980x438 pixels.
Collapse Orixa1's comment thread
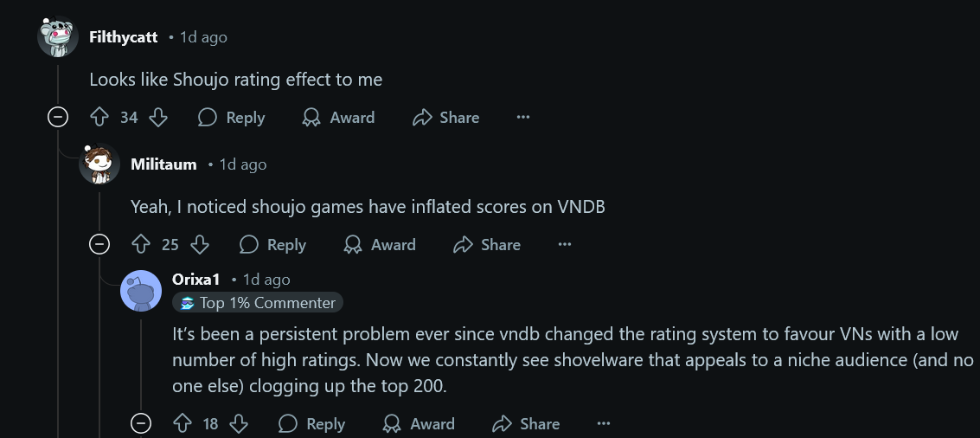point(140,423)
